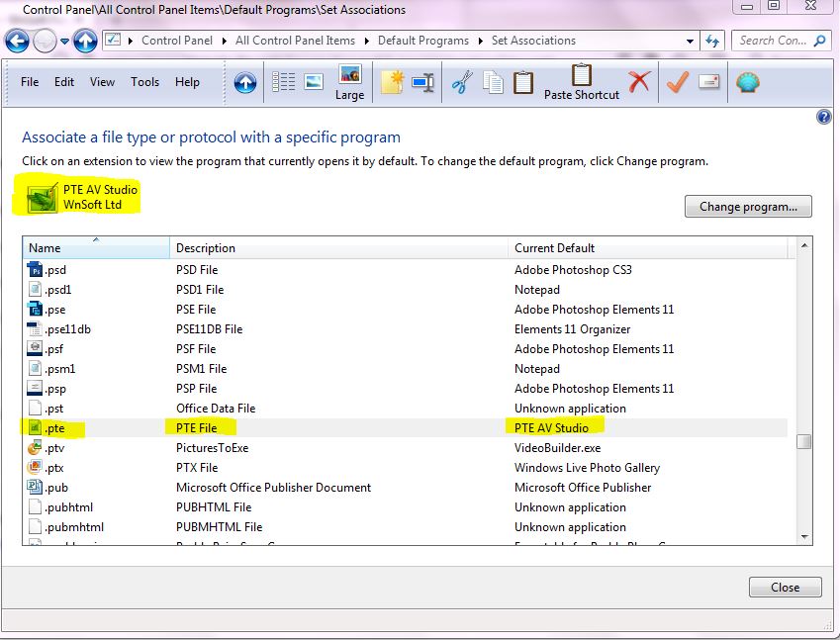Click the refresh button beside address bar
Screen dimensions: 840x640
(x=713, y=41)
